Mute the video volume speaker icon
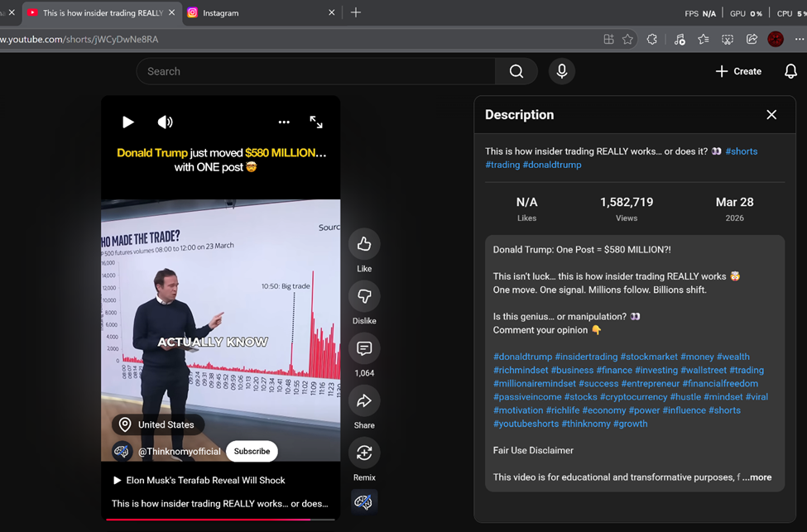This screenshot has height=532, width=807. click(166, 122)
